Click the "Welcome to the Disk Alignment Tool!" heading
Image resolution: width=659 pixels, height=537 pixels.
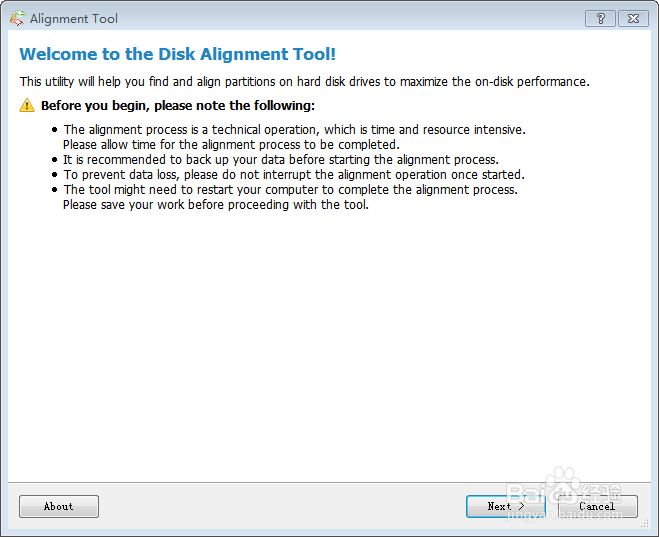click(178, 54)
